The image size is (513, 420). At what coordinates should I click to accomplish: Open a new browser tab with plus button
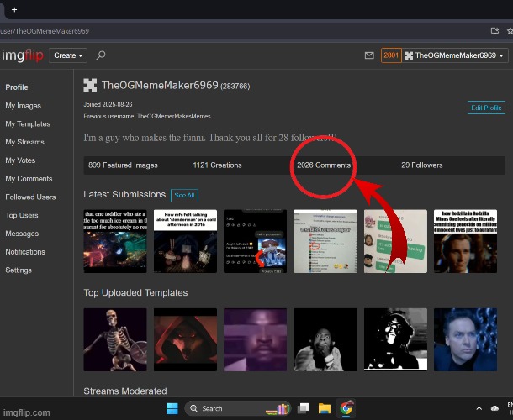pyautogui.click(x=14, y=10)
